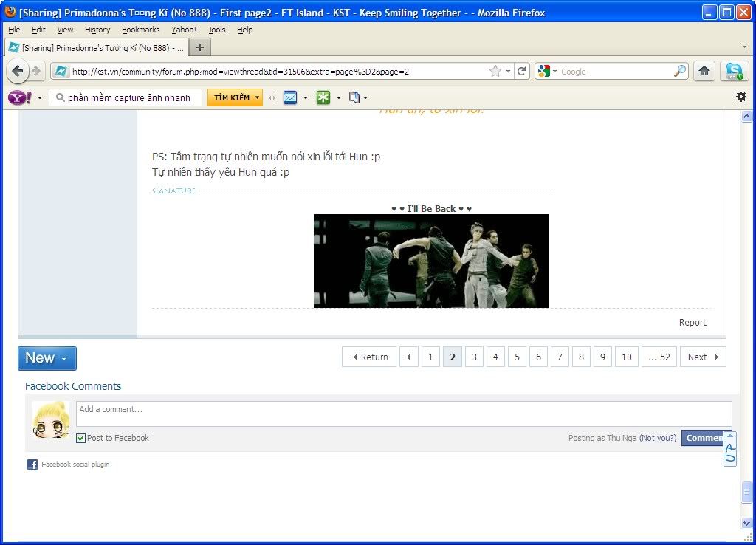Viewport: 756px width, 545px height.
Task: Reload the page with the refresh icon
Action: point(521,72)
